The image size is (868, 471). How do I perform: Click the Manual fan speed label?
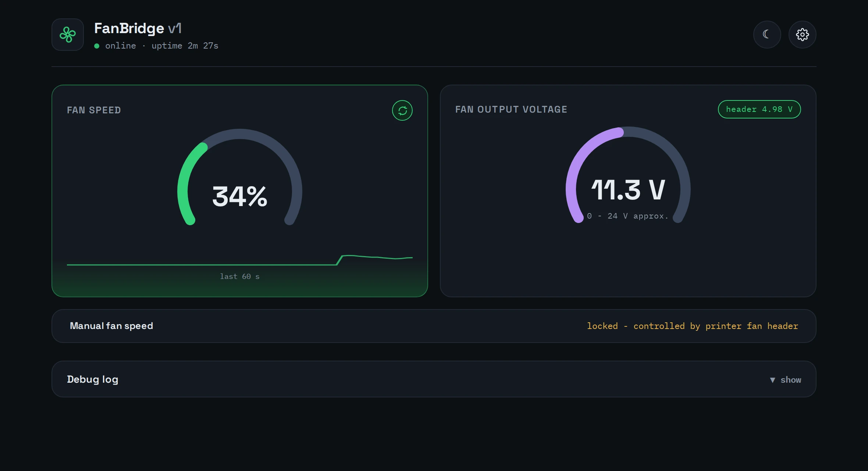click(111, 326)
